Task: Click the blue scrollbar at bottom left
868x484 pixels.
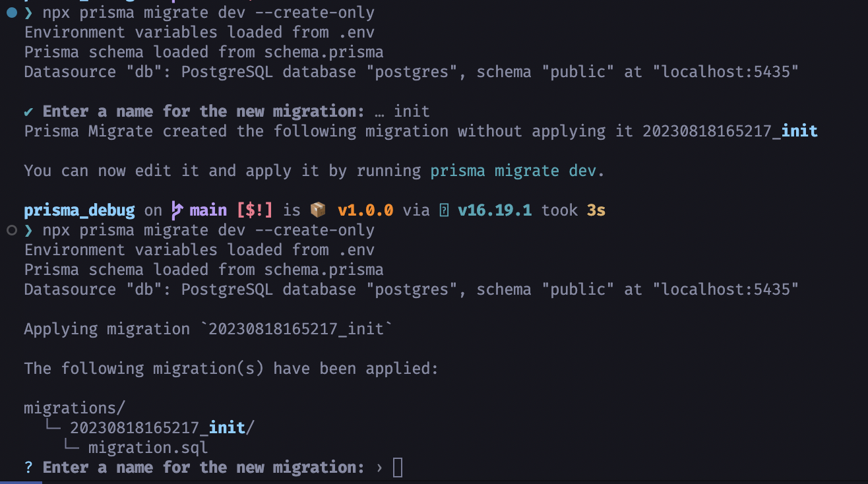Action: (x=20, y=482)
